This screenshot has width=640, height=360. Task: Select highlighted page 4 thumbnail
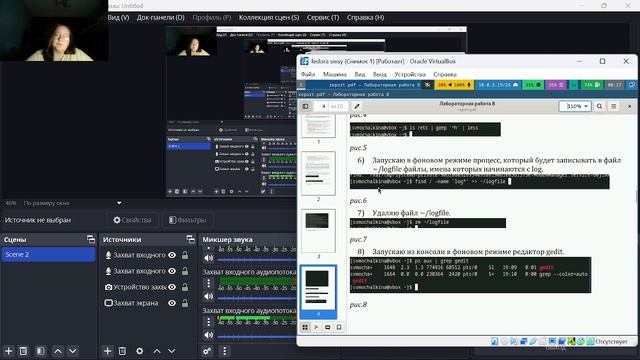[318, 291]
